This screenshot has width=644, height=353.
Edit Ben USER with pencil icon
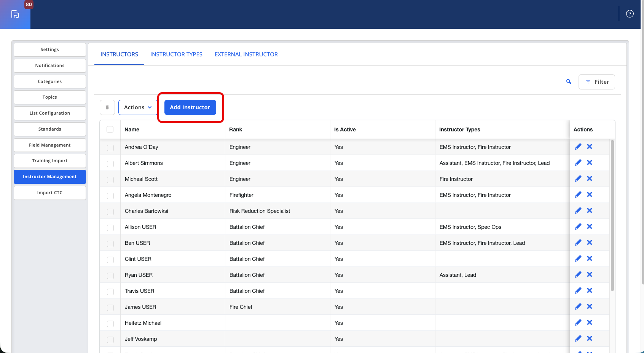pos(578,243)
